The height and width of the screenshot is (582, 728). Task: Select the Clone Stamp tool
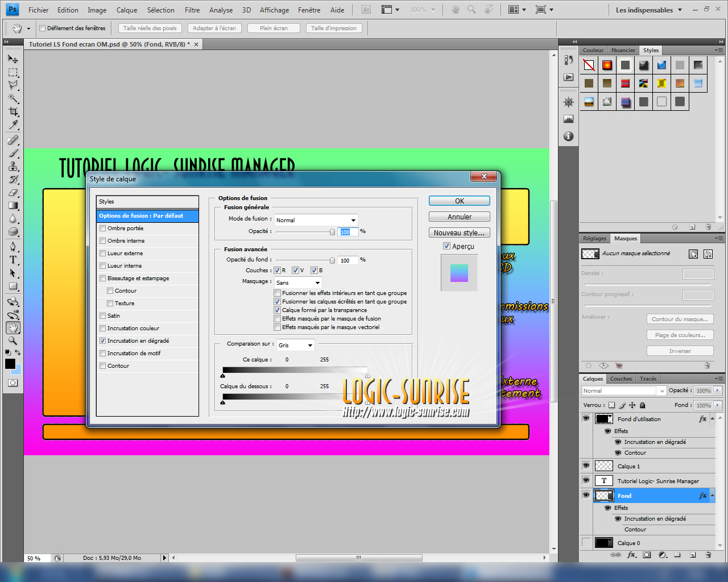point(13,166)
